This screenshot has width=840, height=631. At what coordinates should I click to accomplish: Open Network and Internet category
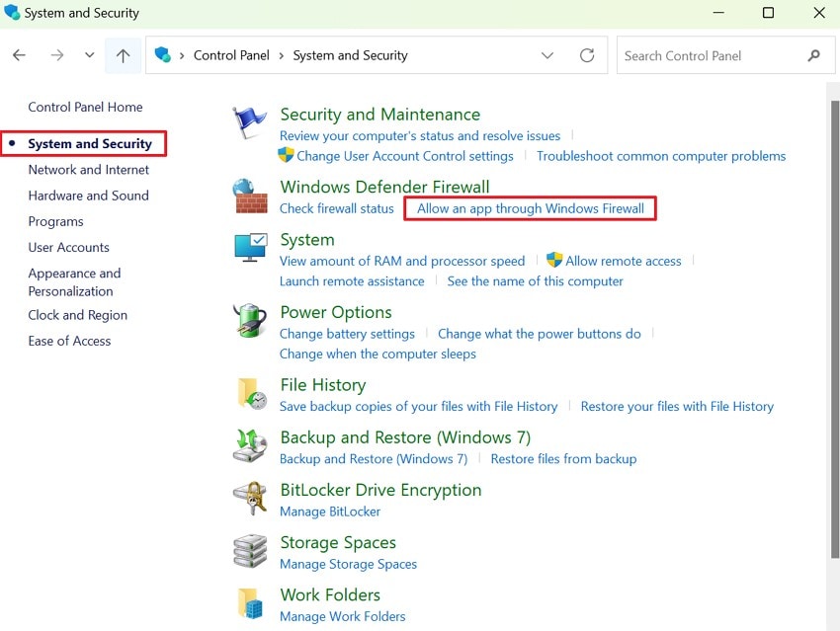88,170
